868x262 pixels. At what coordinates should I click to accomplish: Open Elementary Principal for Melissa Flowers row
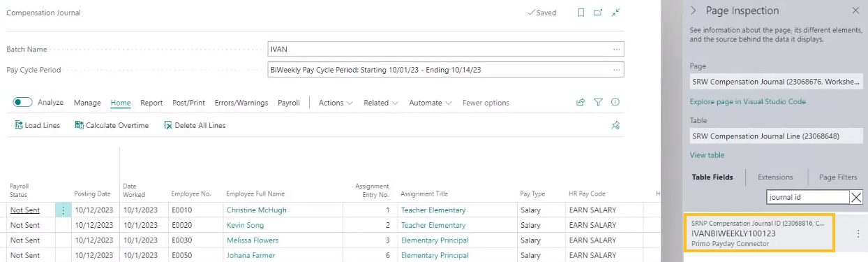pyautogui.click(x=435, y=240)
